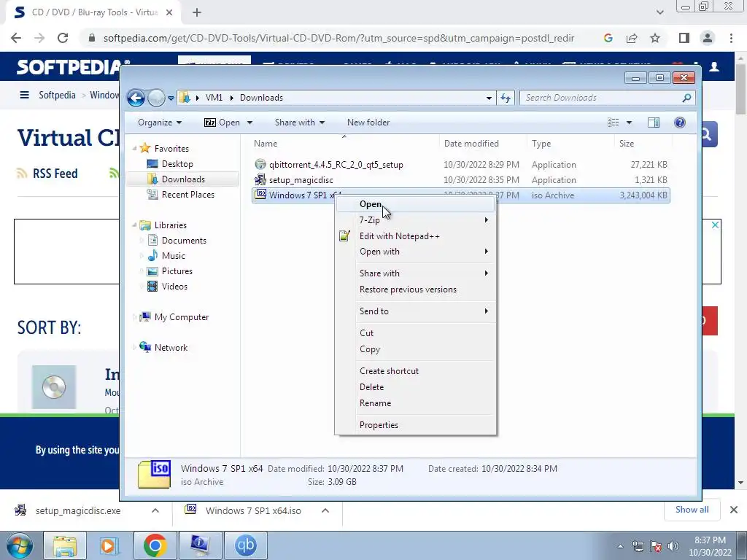
Task: Click the Explorer refresh button
Action: pyautogui.click(x=506, y=98)
